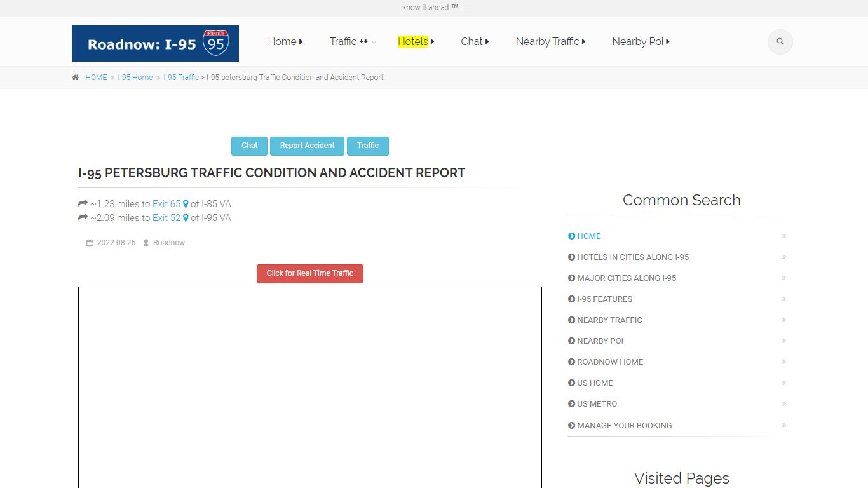Click the Report Accident button
Screen dimensions: 868x488
tap(307, 146)
